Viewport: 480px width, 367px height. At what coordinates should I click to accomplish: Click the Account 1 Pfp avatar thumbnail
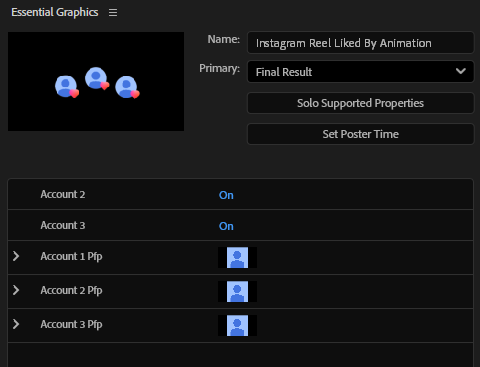tap(237, 257)
